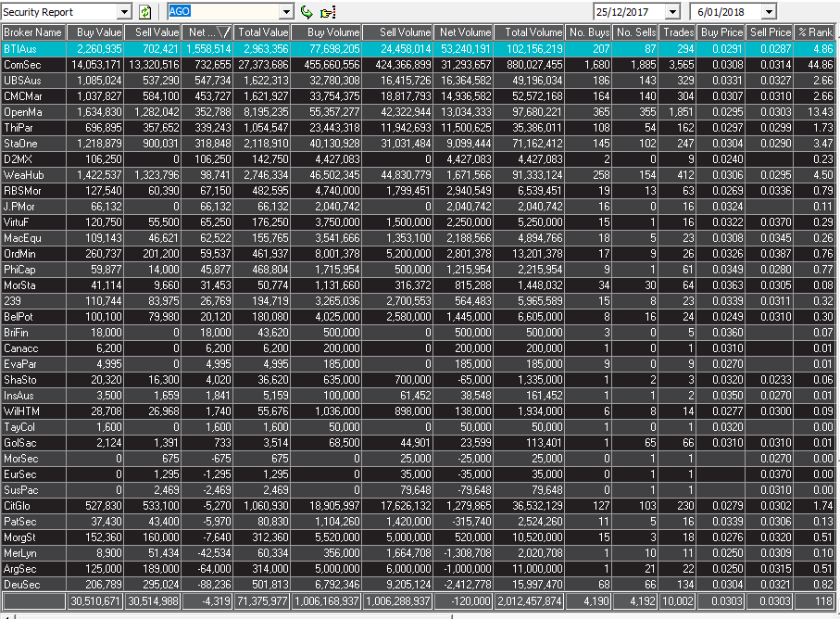The width and height of the screenshot is (840, 619).
Task: Sort by Broker Name column header
Action: click(33, 32)
